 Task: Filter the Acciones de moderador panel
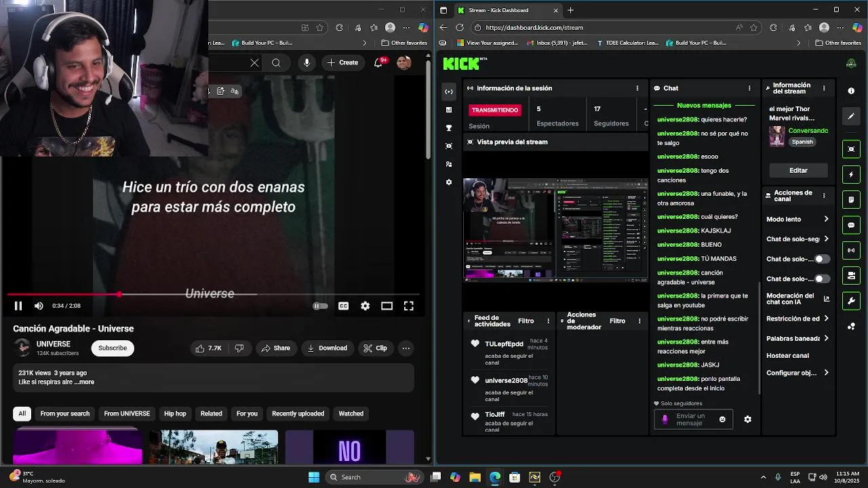[x=617, y=321]
